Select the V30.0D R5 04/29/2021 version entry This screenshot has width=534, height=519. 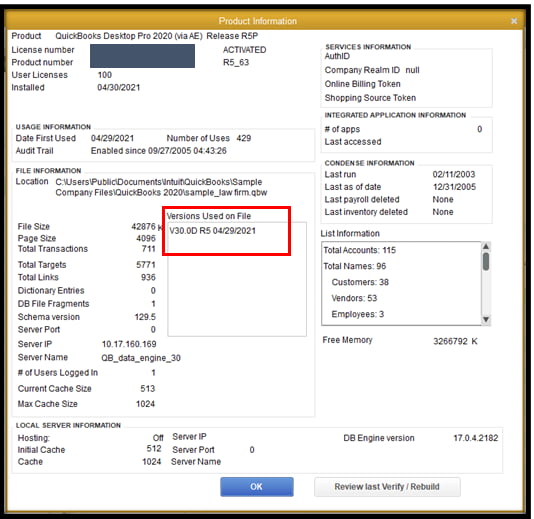coord(213,231)
